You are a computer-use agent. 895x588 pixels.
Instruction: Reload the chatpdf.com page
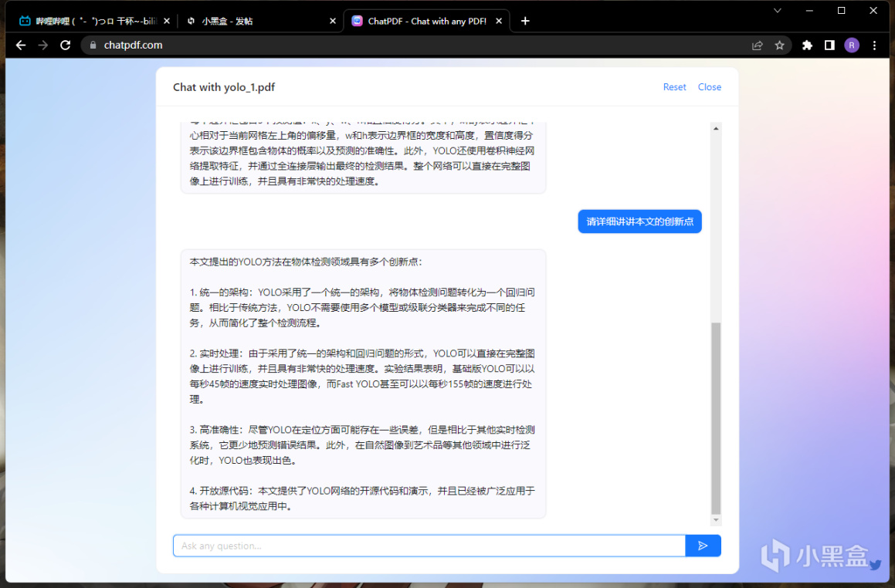click(x=65, y=45)
